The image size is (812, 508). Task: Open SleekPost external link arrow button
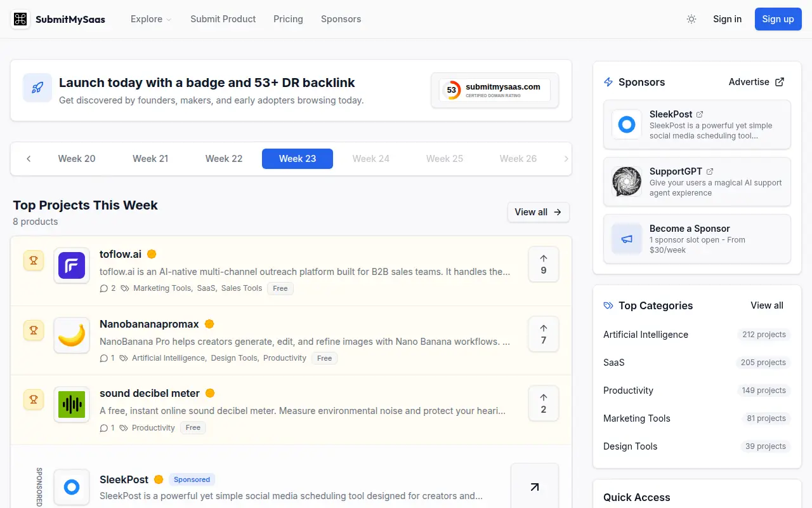535,487
